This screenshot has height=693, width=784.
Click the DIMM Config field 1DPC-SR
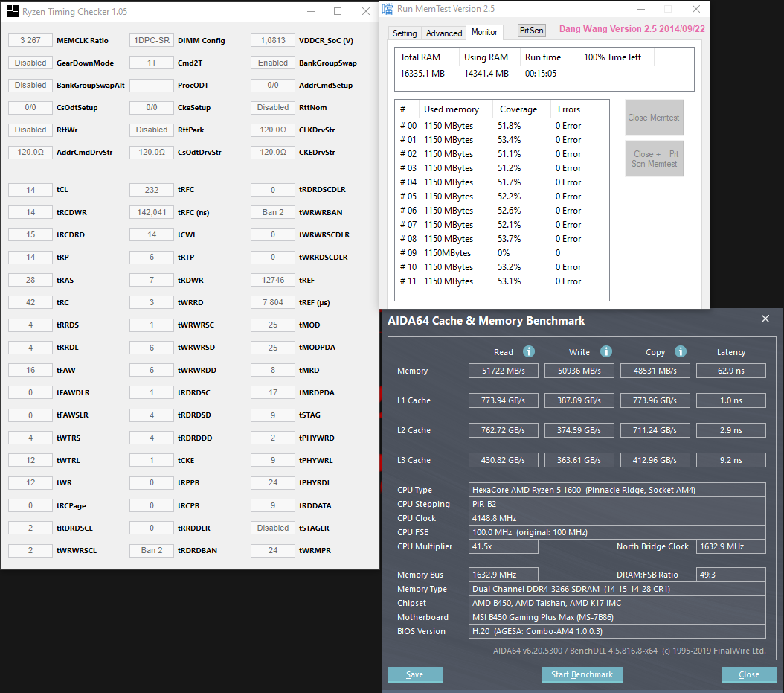pos(152,40)
